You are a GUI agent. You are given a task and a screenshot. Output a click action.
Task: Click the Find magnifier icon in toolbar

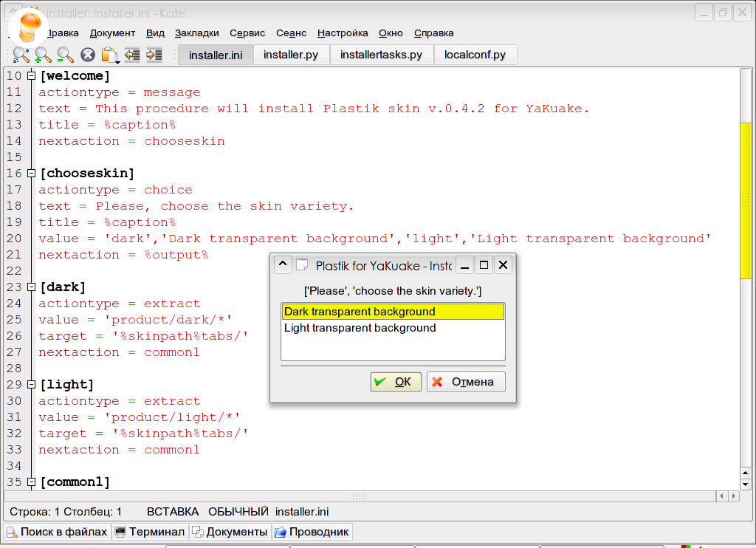[21, 55]
